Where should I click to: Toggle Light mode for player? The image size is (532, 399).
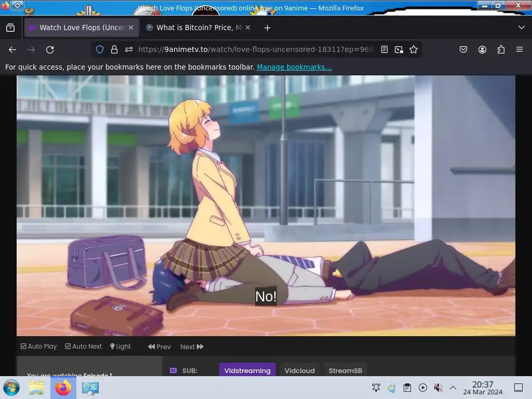coord(121,347)
